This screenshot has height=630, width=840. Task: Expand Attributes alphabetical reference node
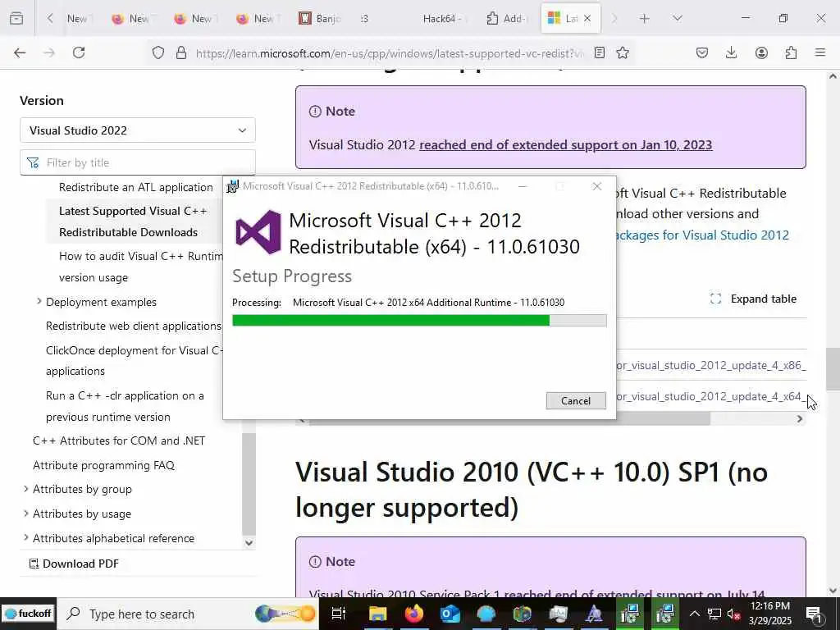[x=25, y=537]
